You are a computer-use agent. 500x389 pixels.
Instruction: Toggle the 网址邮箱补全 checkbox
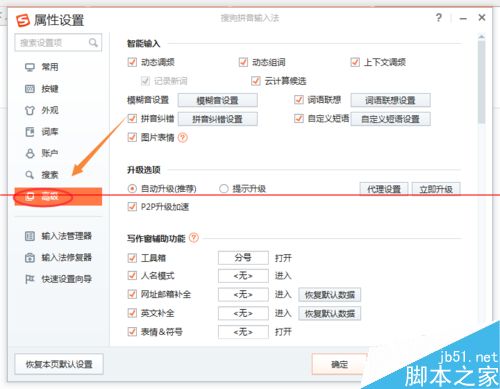[132, 294]
